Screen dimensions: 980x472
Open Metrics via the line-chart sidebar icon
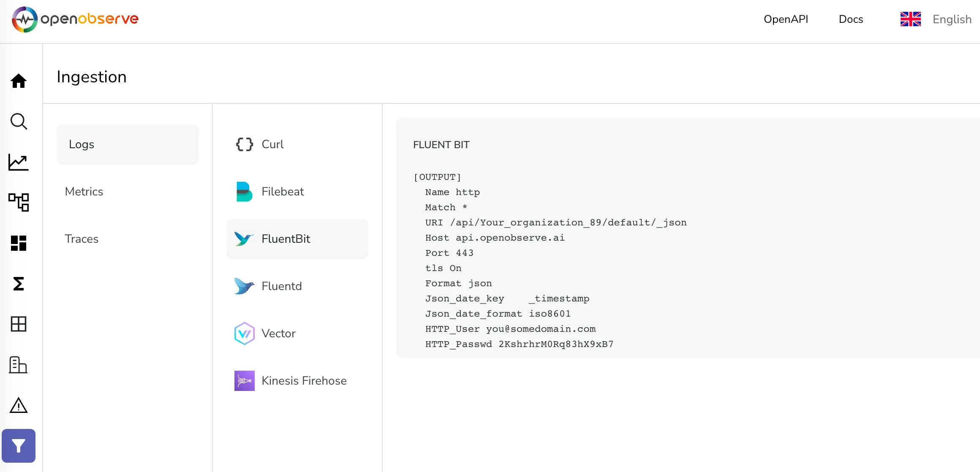click(19, 162)
